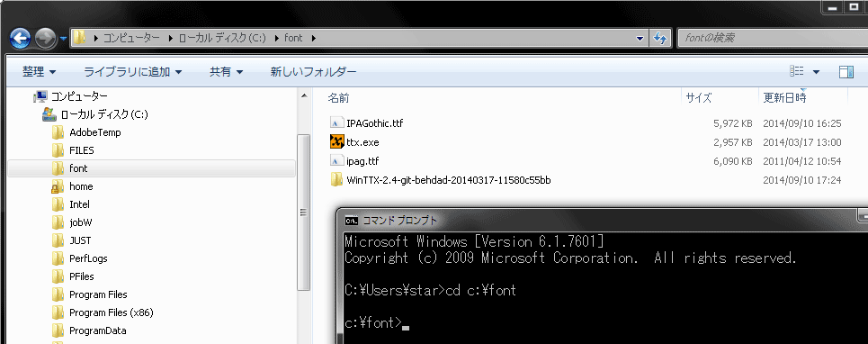Click the c:\font> prompt line in console

(x=376, y=322)
